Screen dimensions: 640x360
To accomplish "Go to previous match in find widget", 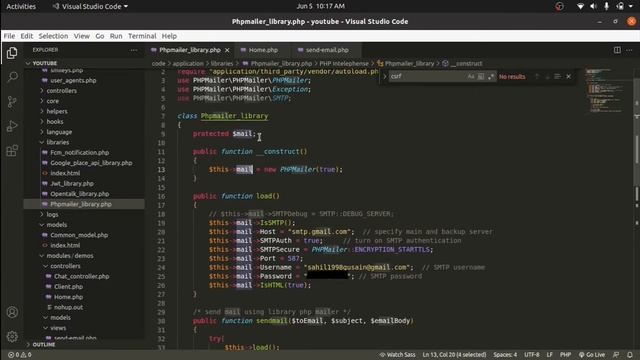I will [x=537, y=76].
